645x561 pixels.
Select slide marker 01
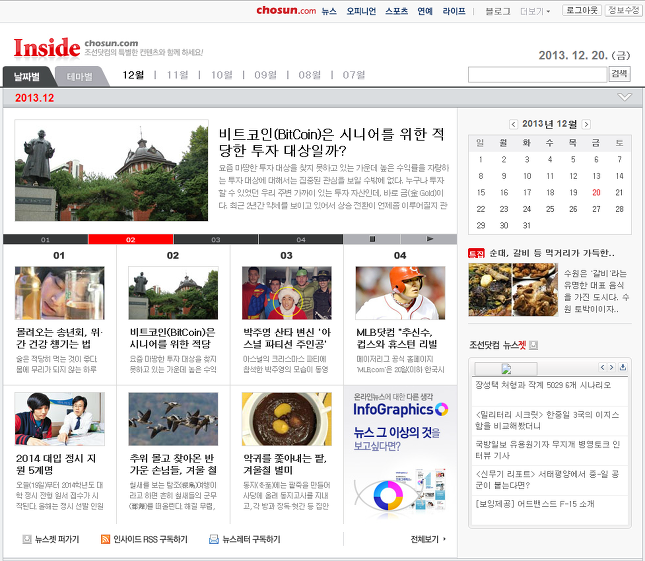pos(45,239)
